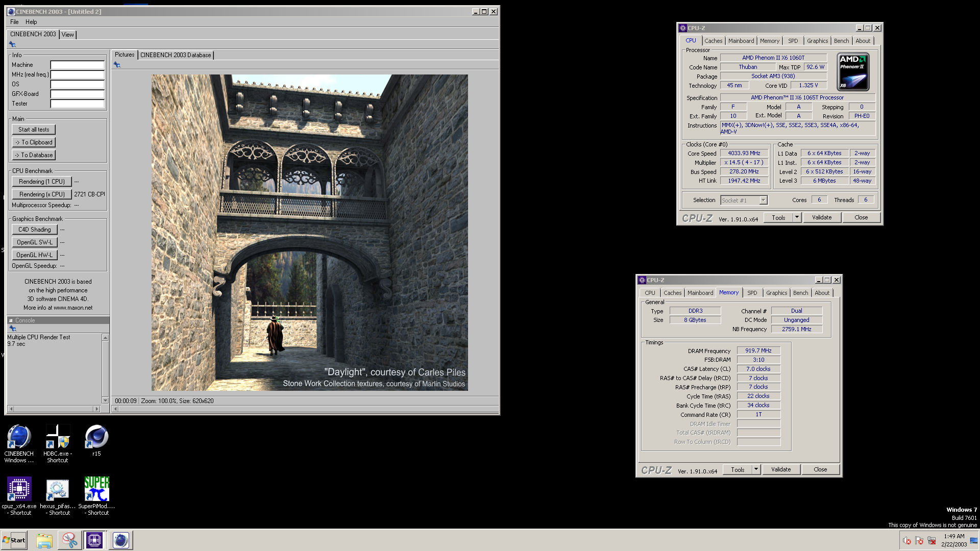Open Windows Explorer from taskbar
Screen dimensions: 980x551
(44, 540)
